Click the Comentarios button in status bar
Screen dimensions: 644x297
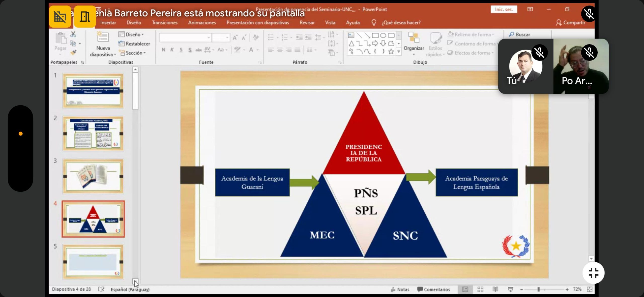click(433, 289)
